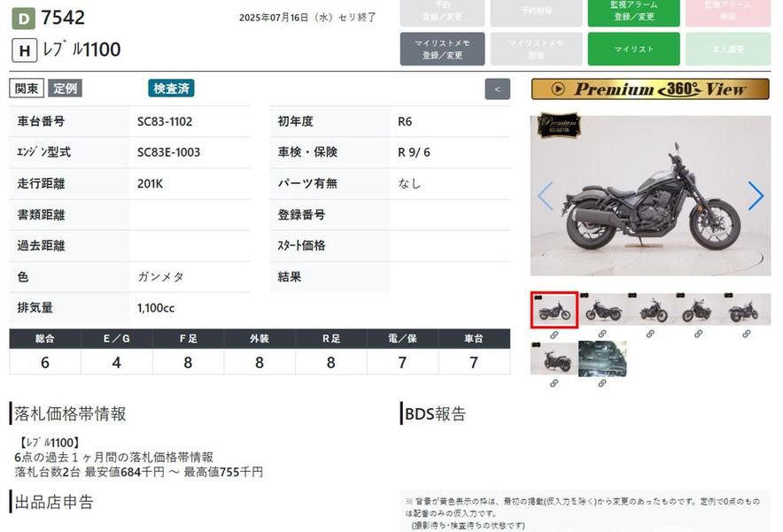Show previous motorcycle photo with left arrow
The width and height of the screenshot is (783, 532).
(x=546, y=196)
